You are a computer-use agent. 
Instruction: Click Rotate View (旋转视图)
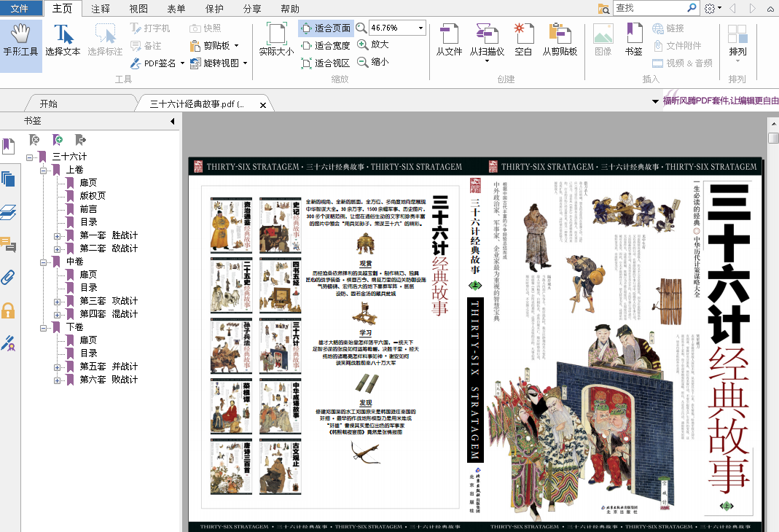(218, 63)
